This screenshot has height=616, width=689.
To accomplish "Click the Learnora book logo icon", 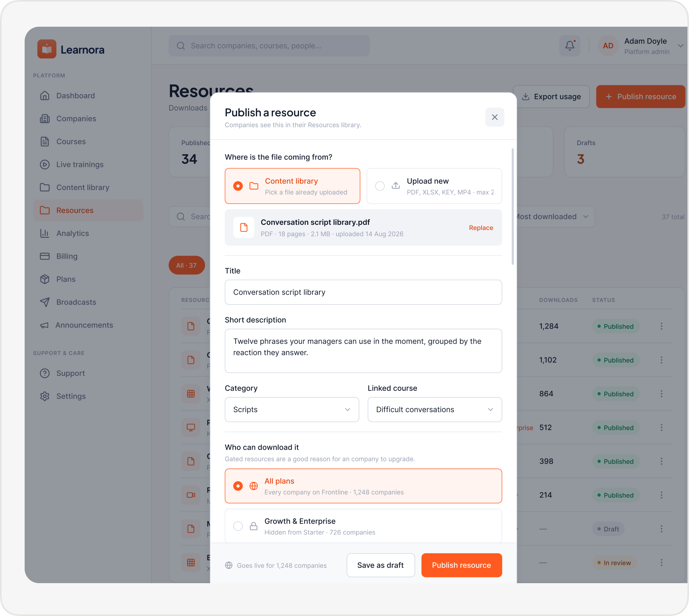I will point(47,49).
